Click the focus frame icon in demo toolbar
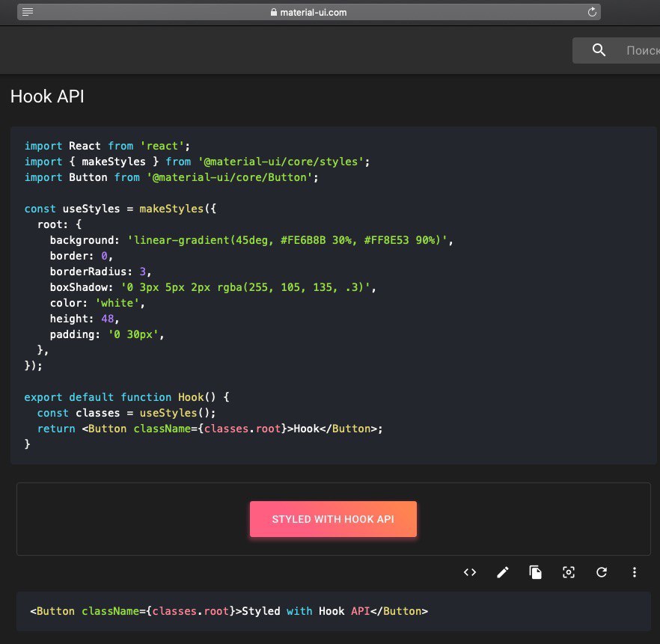 569,572
